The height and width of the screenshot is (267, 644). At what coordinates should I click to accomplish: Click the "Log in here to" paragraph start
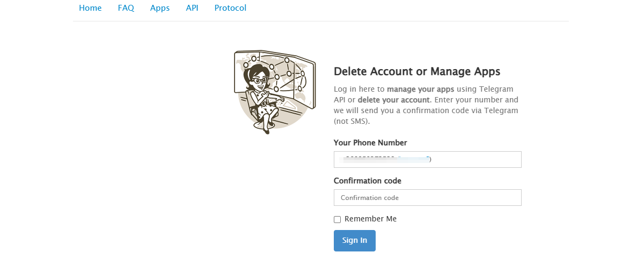(x=359, y=89)
